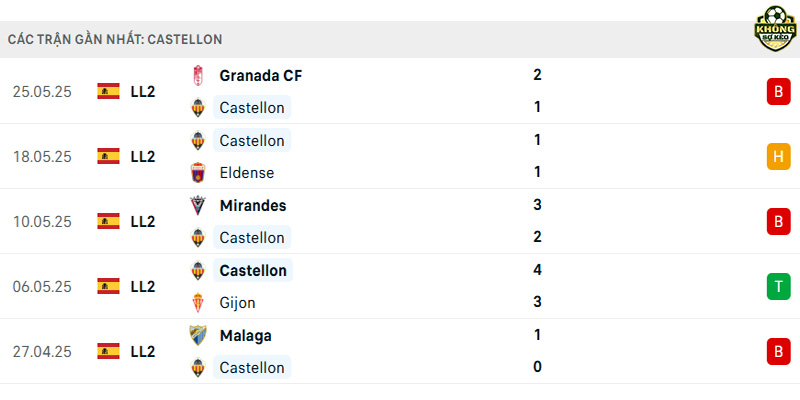This screenshot has height=400, width=800.
Task: Open the Mirandes team link
Action: click(253, 206)
